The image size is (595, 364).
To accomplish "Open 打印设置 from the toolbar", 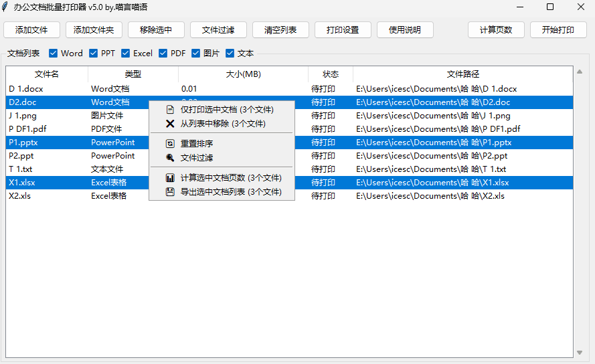I will (343, 30).
